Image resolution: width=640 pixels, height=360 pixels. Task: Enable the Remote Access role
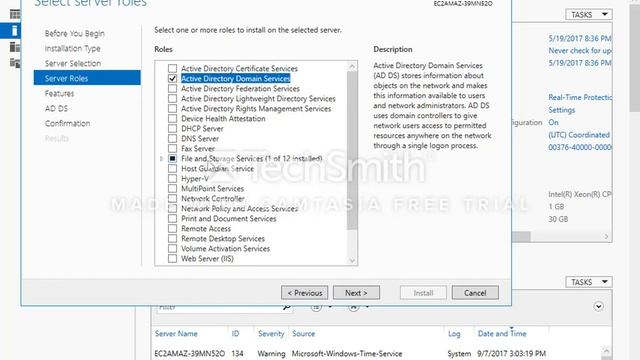[173, 229]
